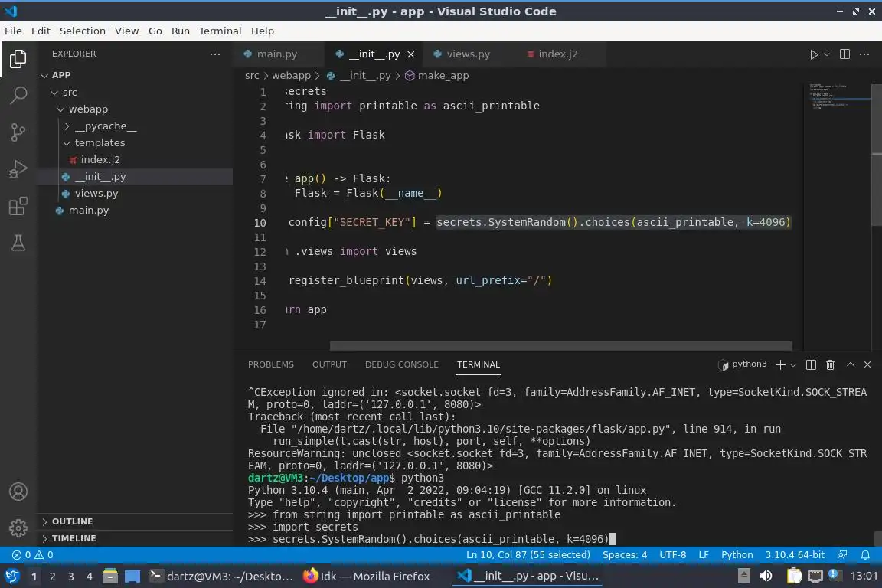Open the Search view in activity bar
Image resolution: width=882 pixels, height=588 pixels.
tap(18, 95)
